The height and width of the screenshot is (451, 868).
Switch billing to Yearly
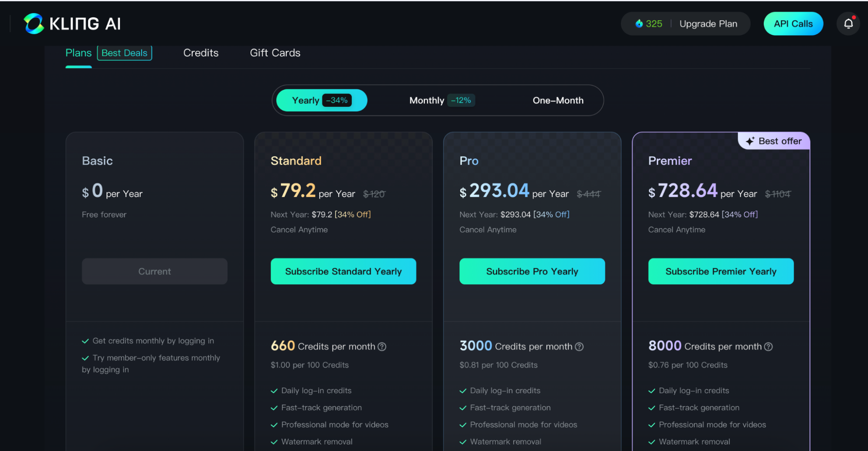322,100
